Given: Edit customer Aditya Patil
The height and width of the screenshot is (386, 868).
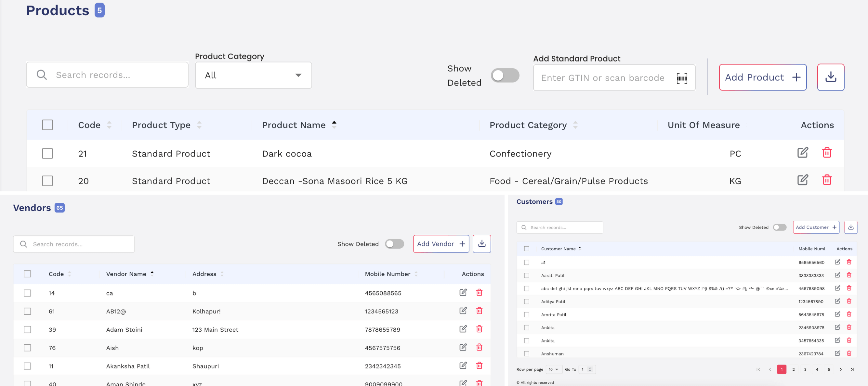Looking at the screenshot, I should (837, 301).
